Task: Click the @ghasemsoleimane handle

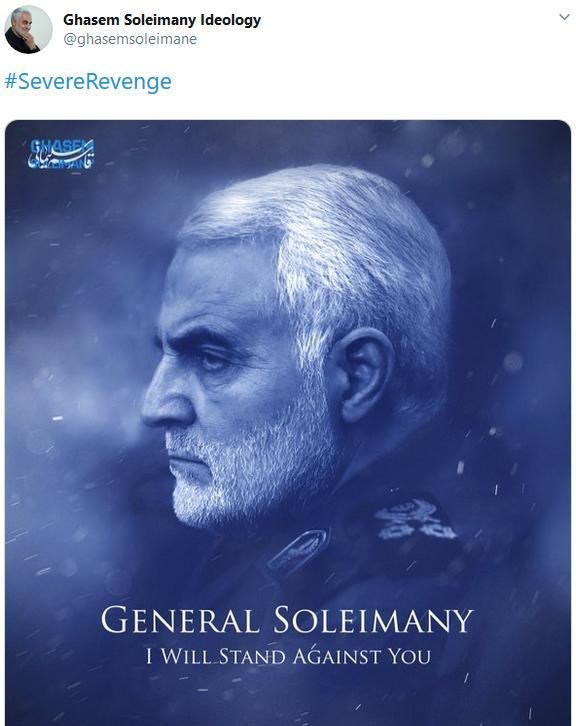Action: tap(130, 39)
